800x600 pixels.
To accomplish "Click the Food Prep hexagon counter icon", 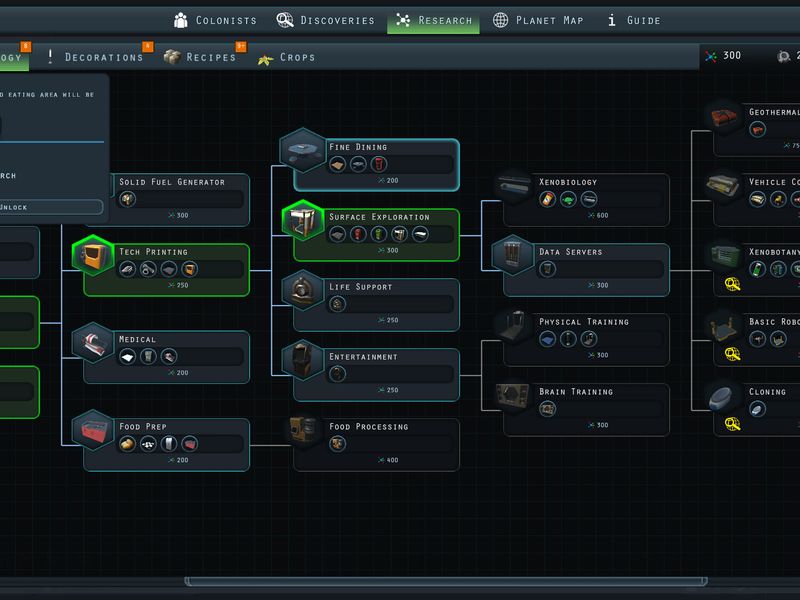I will 93,430.
